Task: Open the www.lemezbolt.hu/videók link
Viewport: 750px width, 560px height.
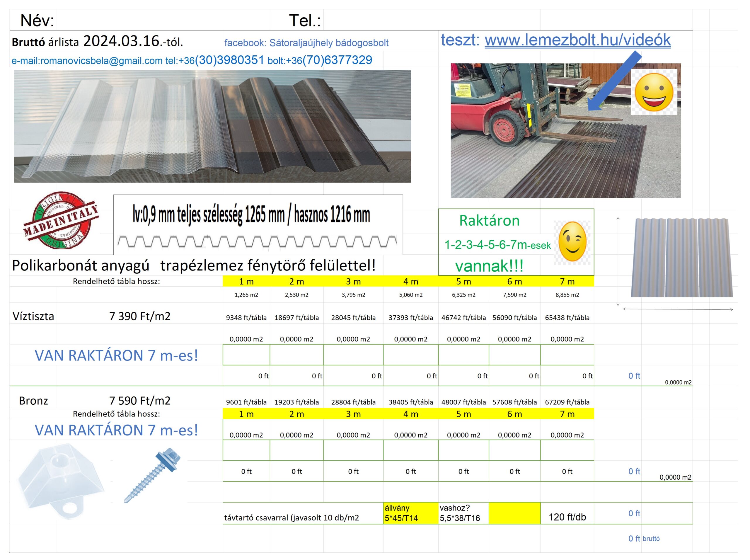Action: point(577,40)
